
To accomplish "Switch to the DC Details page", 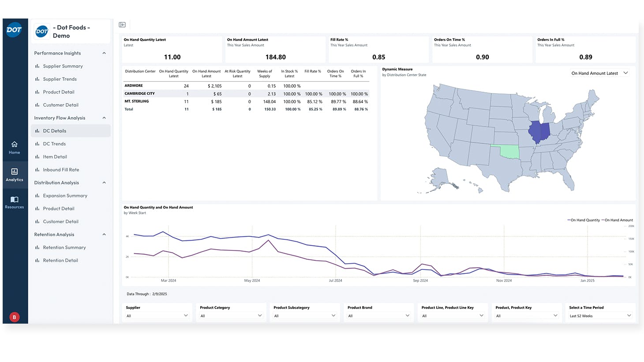I will pyautogui.click(x=56, y=131).
